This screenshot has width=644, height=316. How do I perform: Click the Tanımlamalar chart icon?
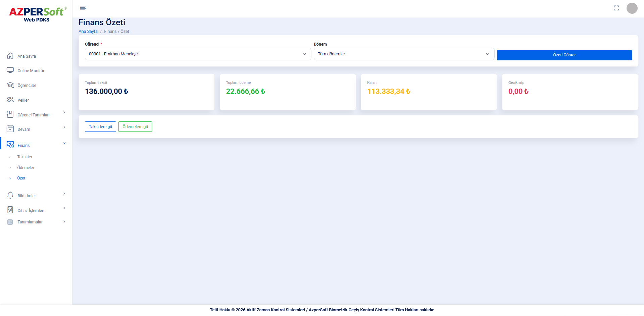10,222
